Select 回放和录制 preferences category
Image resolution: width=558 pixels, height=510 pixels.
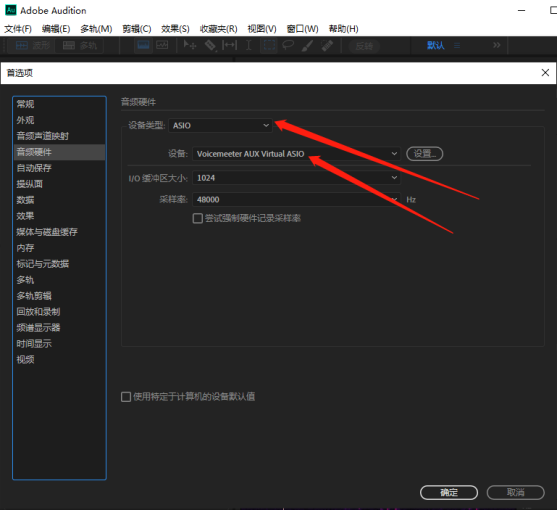click(x=59, y=312)
